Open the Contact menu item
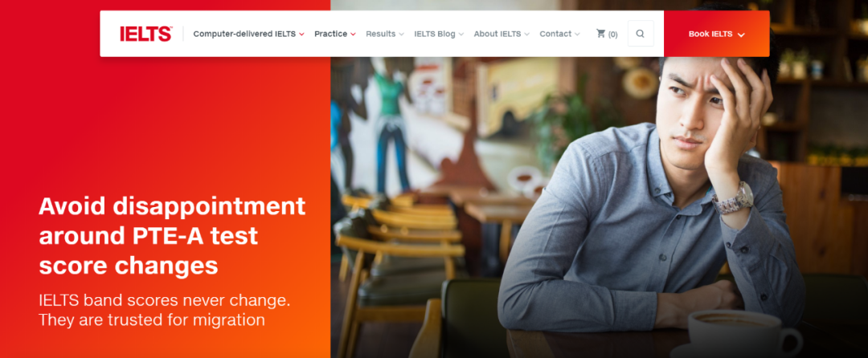The image size is (868, 358). coord(555,34)
